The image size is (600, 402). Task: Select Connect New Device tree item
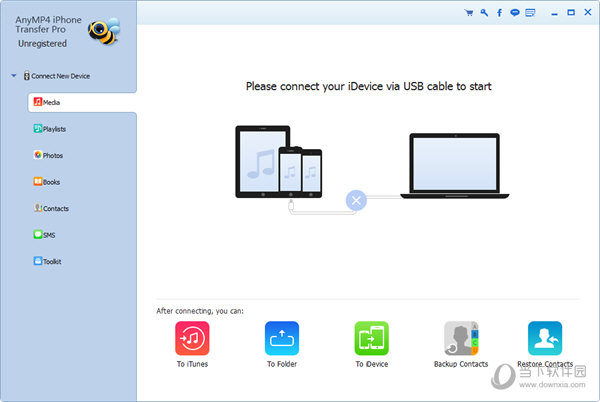(57, 76)
